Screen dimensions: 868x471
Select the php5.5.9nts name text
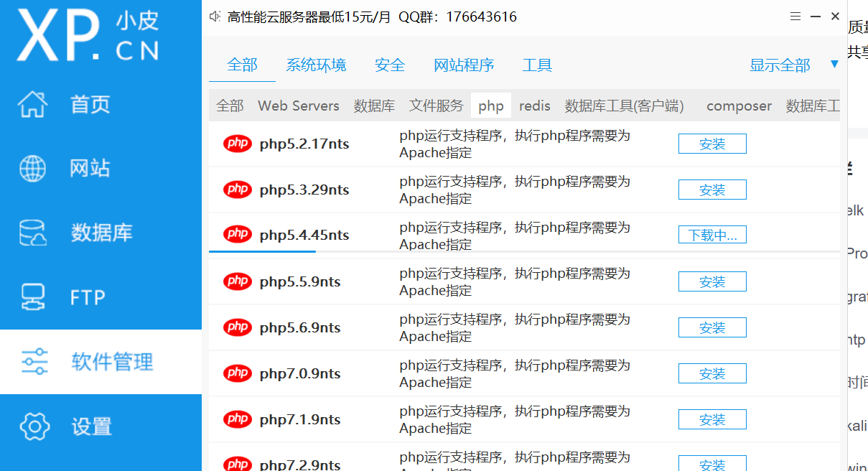click(x=300, y=281)
